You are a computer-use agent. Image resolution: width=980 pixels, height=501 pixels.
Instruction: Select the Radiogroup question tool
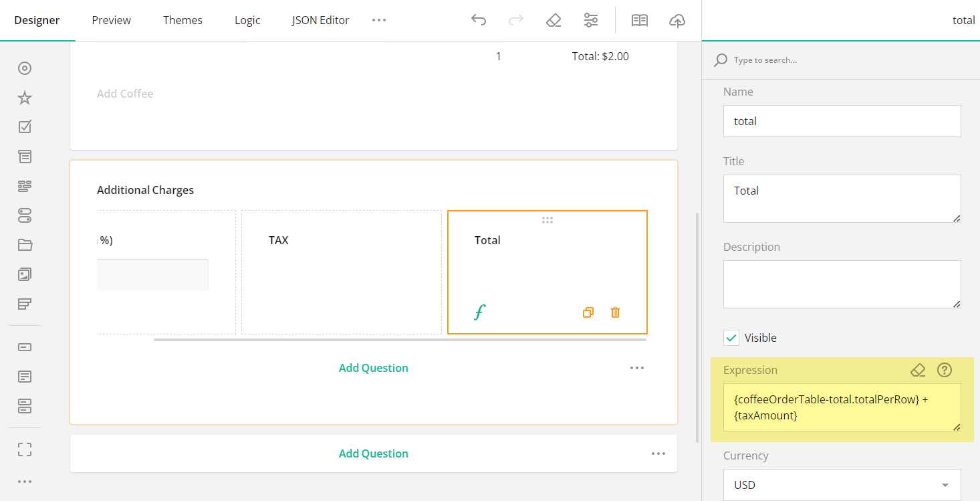pos(25,68)
